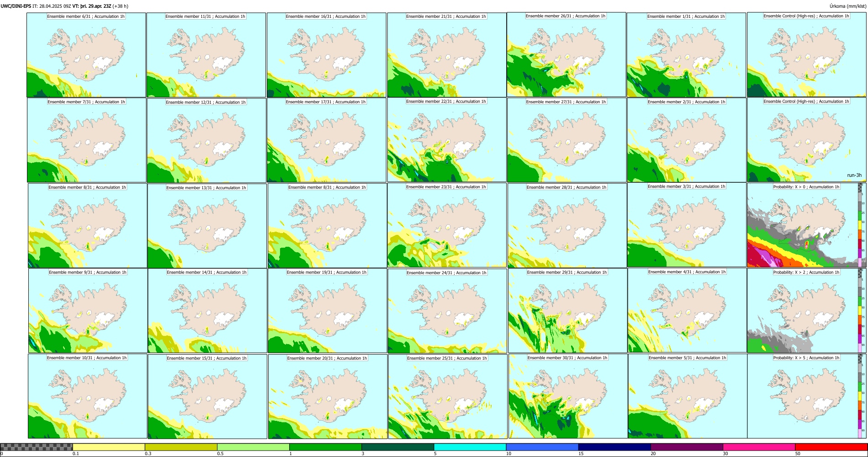The image size is (868, 457).
Task: Open the Ensemble member 13/31 map
Action: click(207, 226)
